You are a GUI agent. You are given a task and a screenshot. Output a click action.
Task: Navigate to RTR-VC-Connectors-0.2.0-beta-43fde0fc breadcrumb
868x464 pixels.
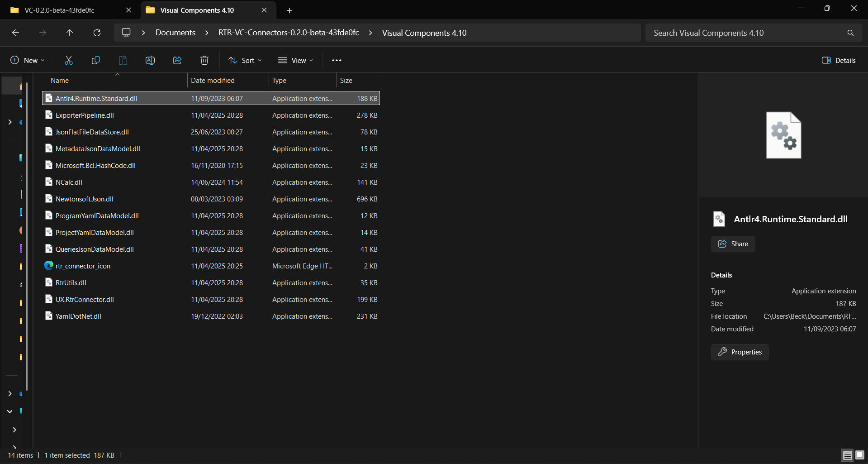(289, 33)
